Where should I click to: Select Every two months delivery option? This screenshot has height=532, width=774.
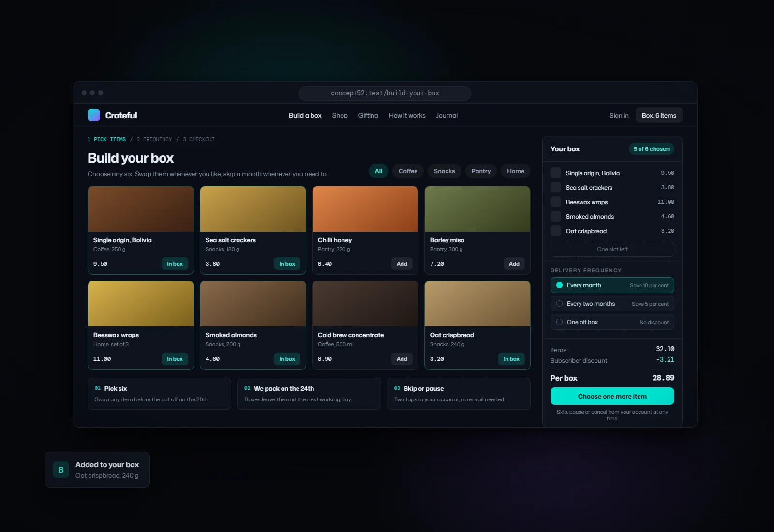[x=612, y=304]
